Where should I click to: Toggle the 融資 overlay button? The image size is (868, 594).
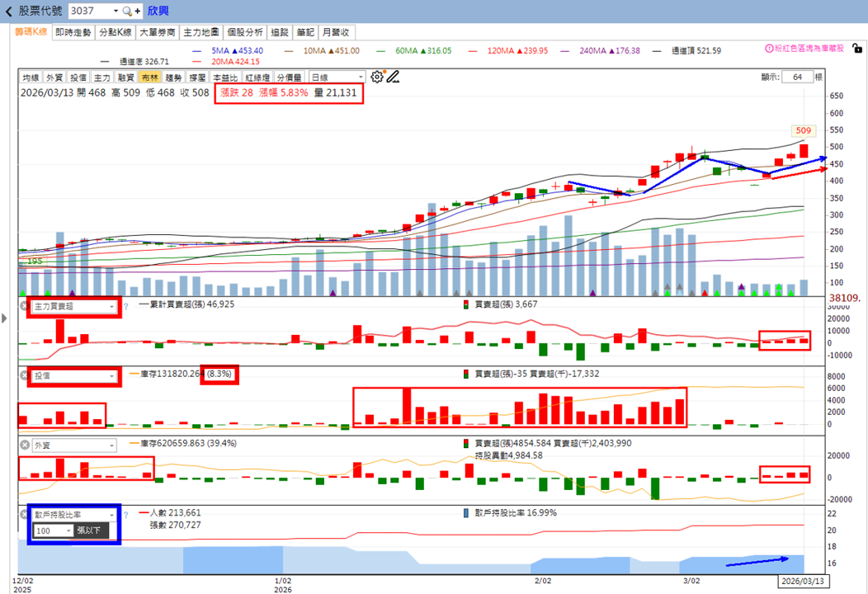(x=125, y=78)
